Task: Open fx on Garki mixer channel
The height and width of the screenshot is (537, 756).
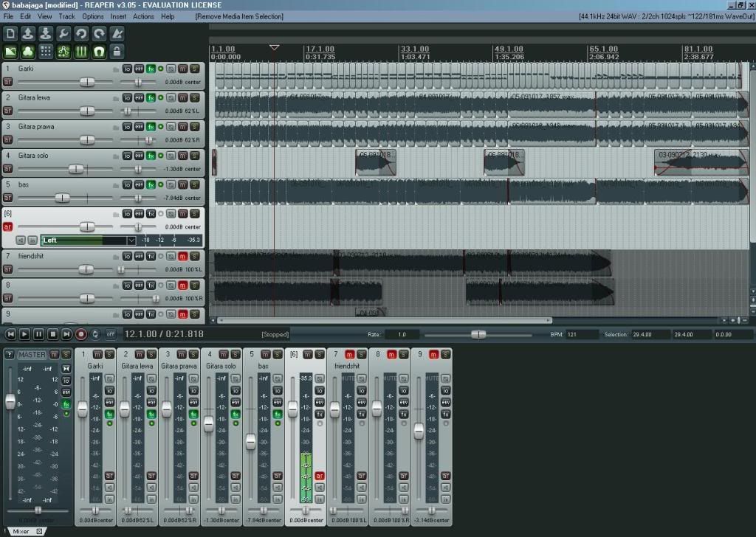Action: point(109,415)
